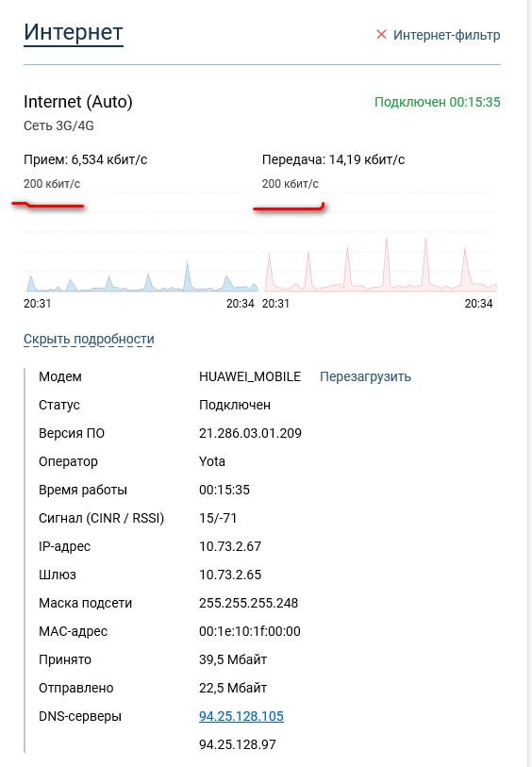Select the HUAWEI_MOBILE modem name

pos(250,376)
